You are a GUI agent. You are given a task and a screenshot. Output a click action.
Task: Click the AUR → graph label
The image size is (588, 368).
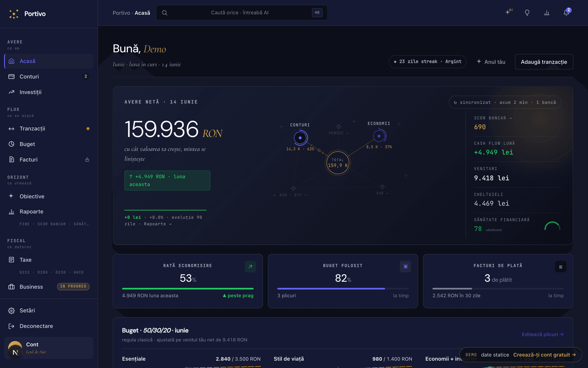pos(382,193)
